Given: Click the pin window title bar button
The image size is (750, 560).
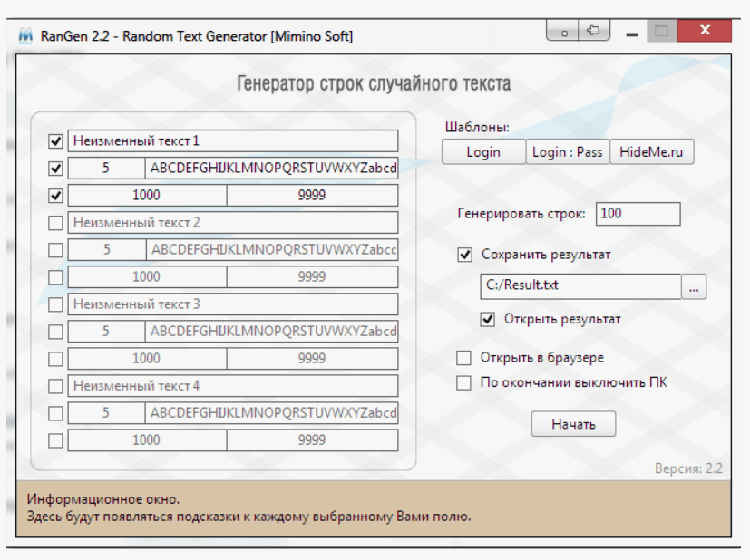Looking at the screenshot, I should click(594, 31).
